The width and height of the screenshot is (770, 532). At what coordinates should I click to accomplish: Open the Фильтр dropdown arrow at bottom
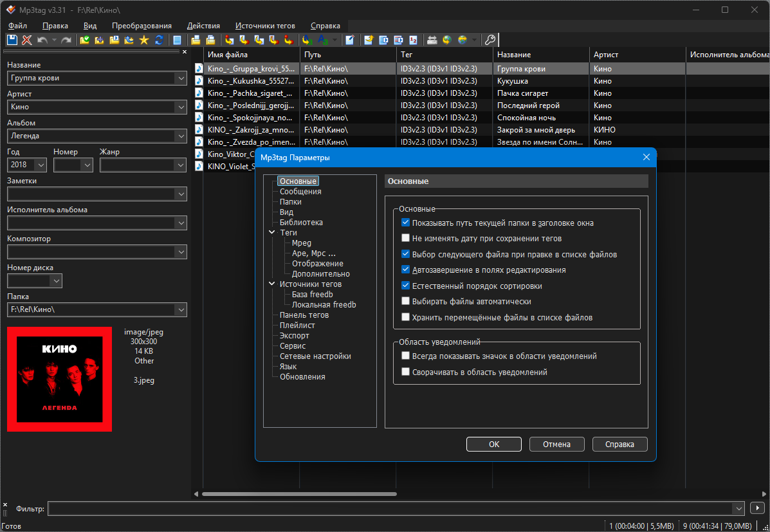[x=738, y=508]
